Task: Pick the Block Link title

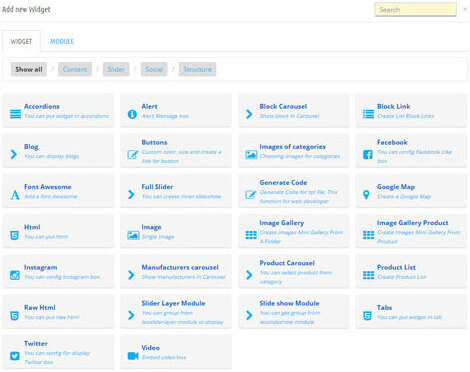Action: [x=394, y=106]
